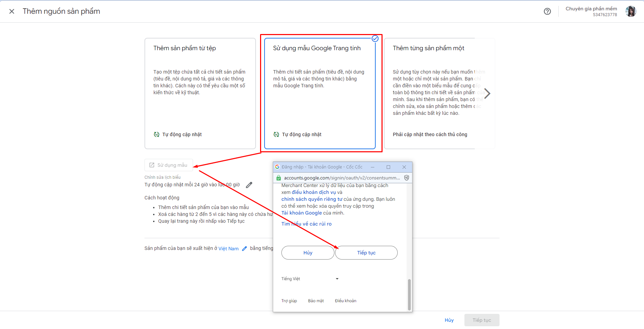This screenshot has width=644, height=329.
Task: Open the Điều khoản footer link
Action: (346, 301)
